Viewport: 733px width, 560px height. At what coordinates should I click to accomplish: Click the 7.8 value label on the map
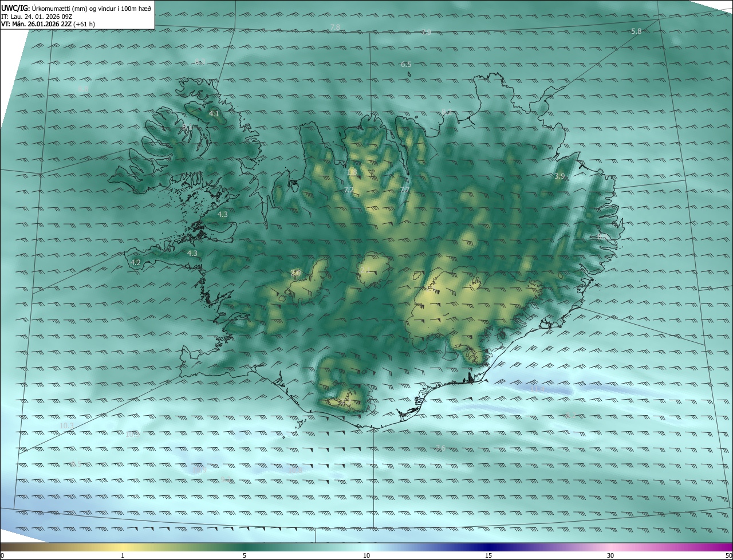[x=336, y=27]
